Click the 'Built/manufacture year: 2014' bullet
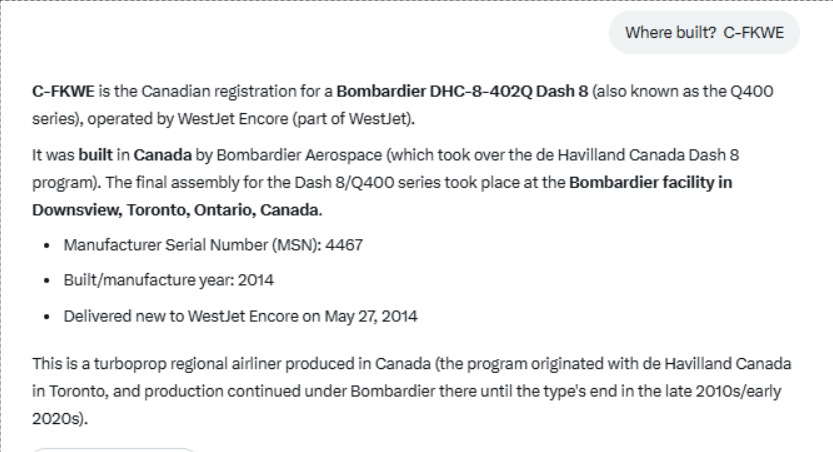 (169, 280)
